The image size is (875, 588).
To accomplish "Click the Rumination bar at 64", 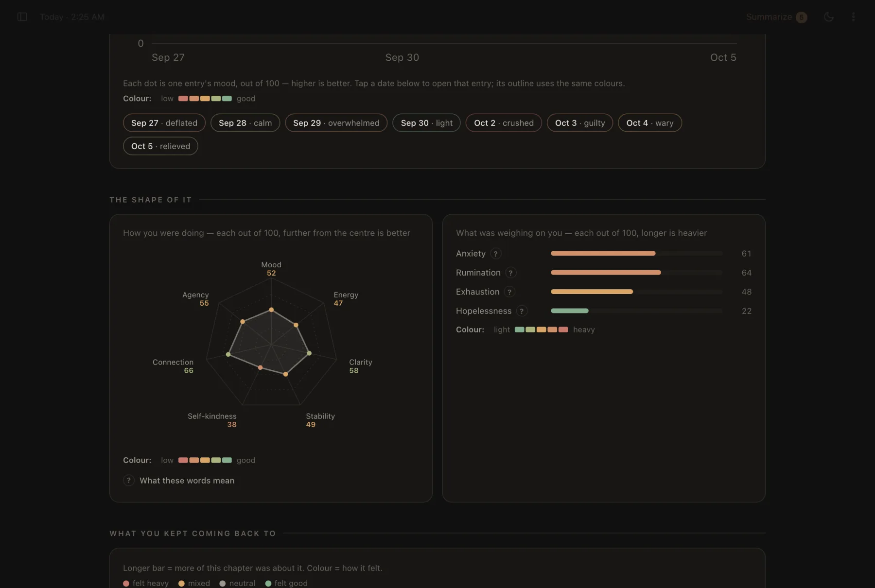I will coord(606,273).
